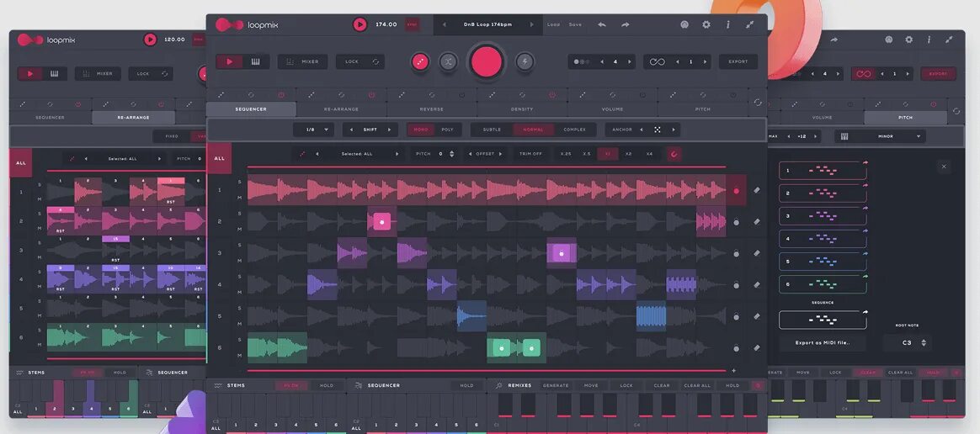Screen dimensions: 980x434
Task: Select Mono mode
Action: coord(420,130)
